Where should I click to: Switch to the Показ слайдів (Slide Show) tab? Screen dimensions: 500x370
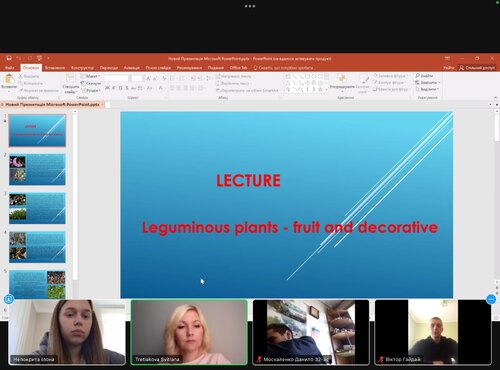(158, 68)
